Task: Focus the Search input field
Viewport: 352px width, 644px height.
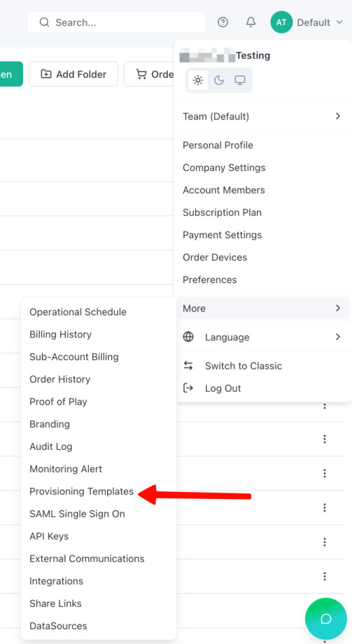Action: (116, 22)
